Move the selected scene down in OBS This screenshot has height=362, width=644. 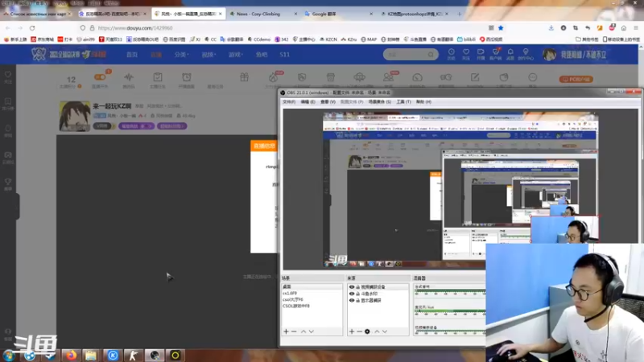click(x=312, y=331)
